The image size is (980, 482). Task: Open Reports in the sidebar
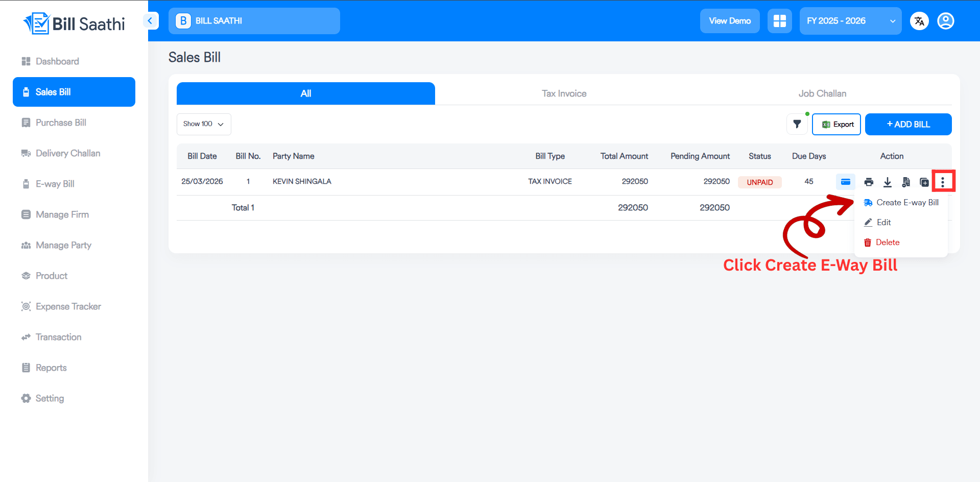[x=74, y=368]
